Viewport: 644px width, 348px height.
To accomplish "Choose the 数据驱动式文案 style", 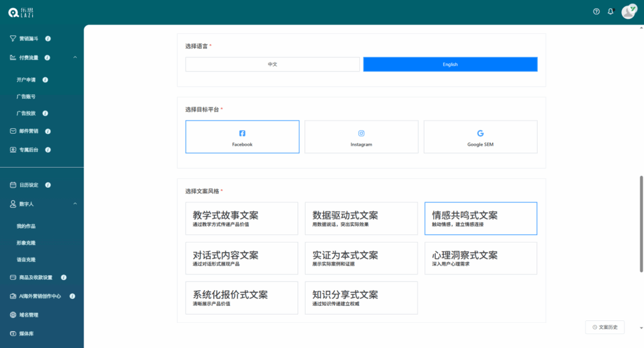I will tap(361, 219).
